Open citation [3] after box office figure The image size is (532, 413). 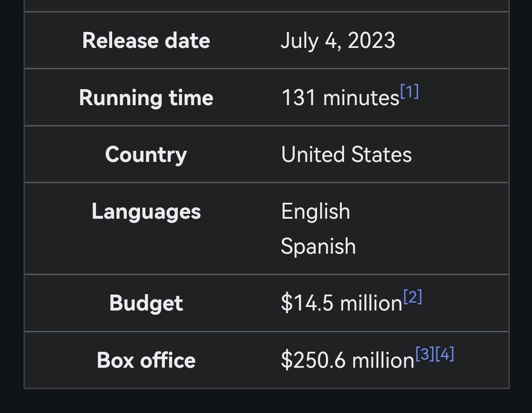pyautogui.click(x=425, y=354)
